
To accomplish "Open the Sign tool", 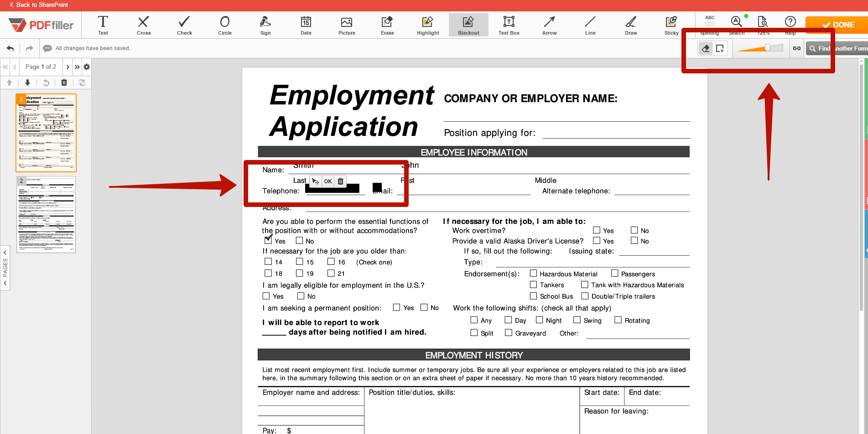I will pos(265,25).
